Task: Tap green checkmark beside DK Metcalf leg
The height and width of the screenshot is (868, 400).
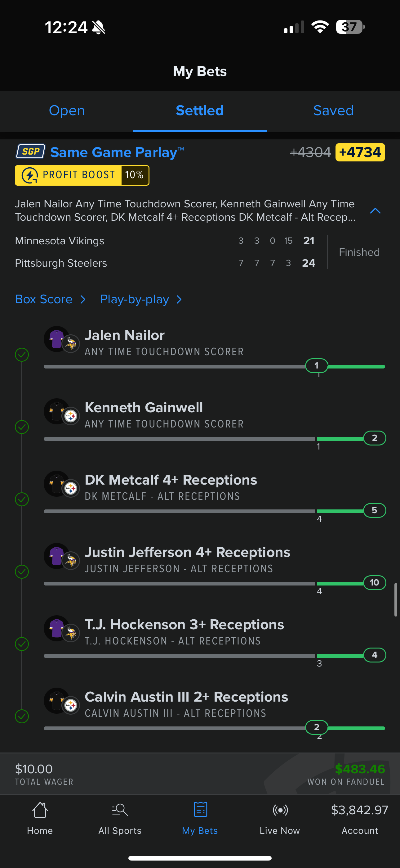Action: pos(22,500)
